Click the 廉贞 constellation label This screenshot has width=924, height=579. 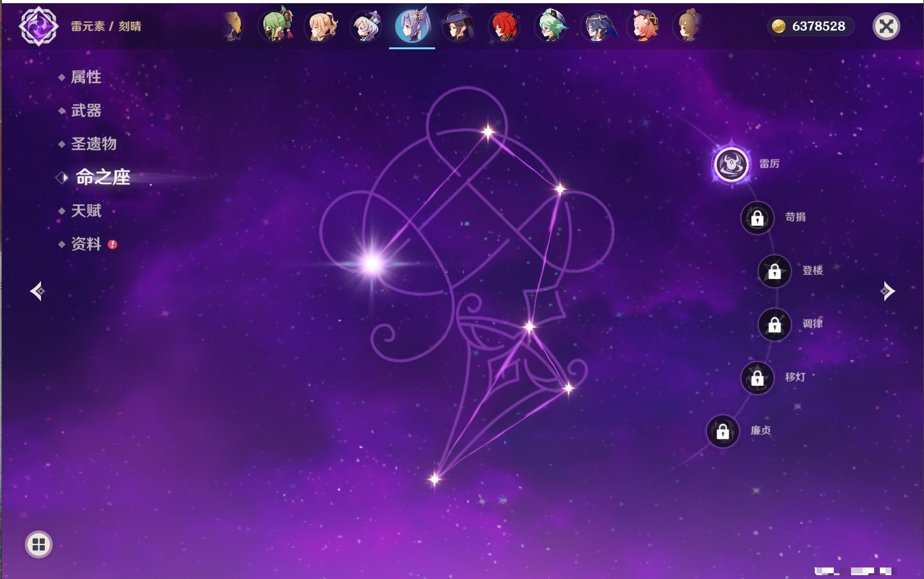point(761,431)
